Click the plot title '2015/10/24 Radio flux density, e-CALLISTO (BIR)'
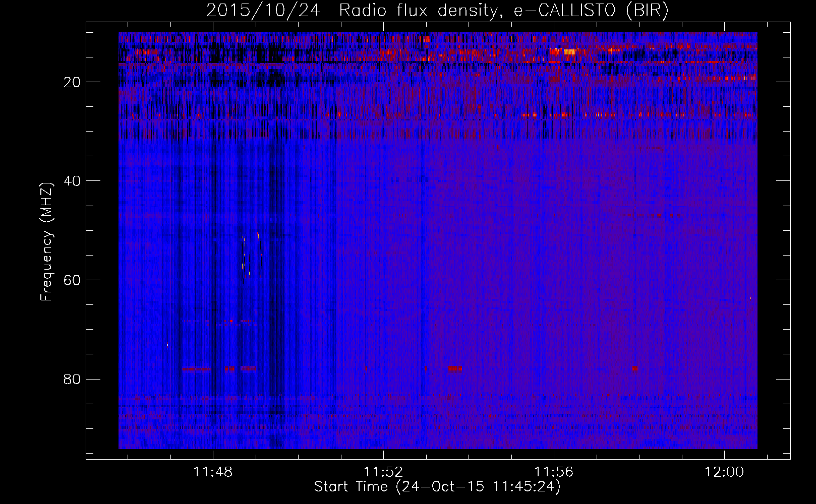The height and width of the screenshot is (504, 816). (437, 11)
